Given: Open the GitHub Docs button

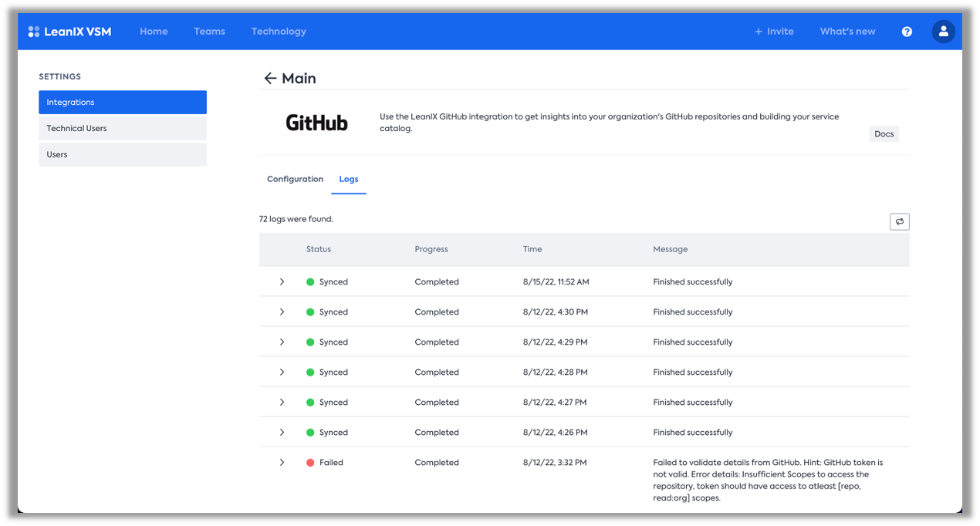Looking at the screenshot, I should 884,134.
